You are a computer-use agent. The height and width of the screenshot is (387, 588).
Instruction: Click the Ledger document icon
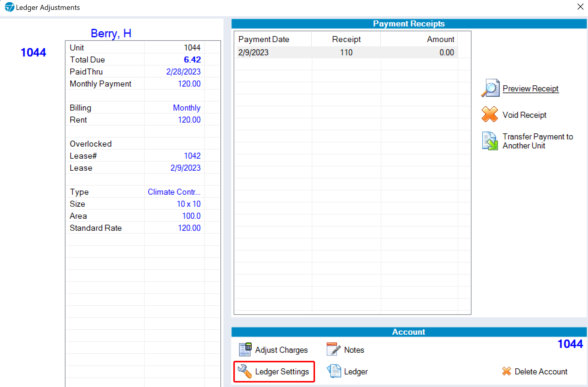click(x=334, y=371)
